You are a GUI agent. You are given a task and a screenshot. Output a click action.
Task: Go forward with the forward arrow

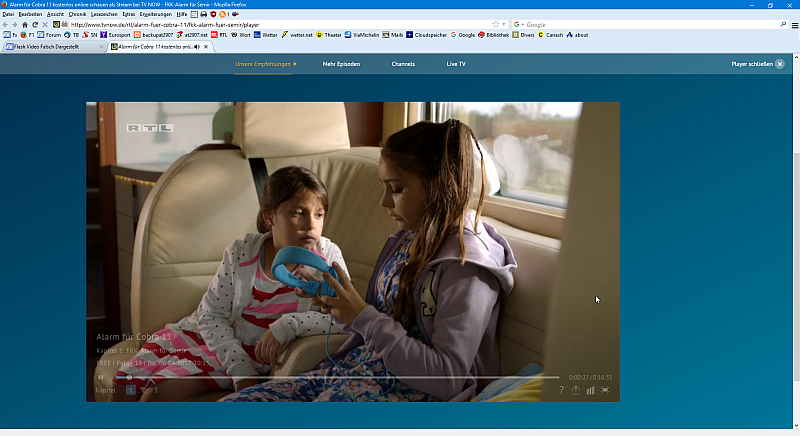tap(15, 24)
